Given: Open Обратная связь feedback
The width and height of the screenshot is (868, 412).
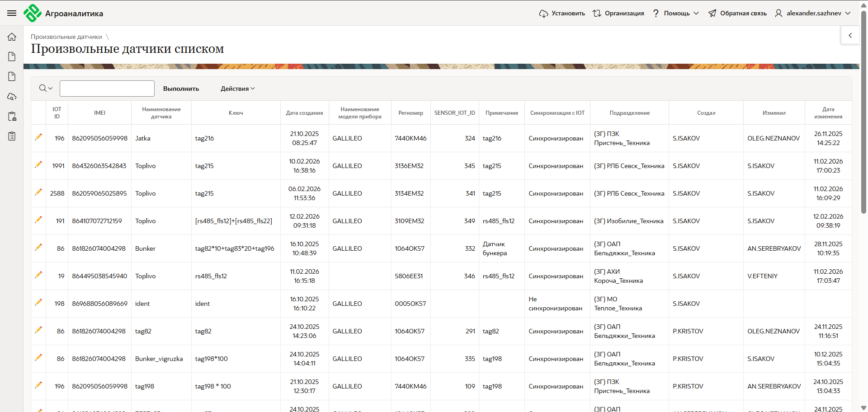Looking at the screenshot, I should [x=737, y=13].
